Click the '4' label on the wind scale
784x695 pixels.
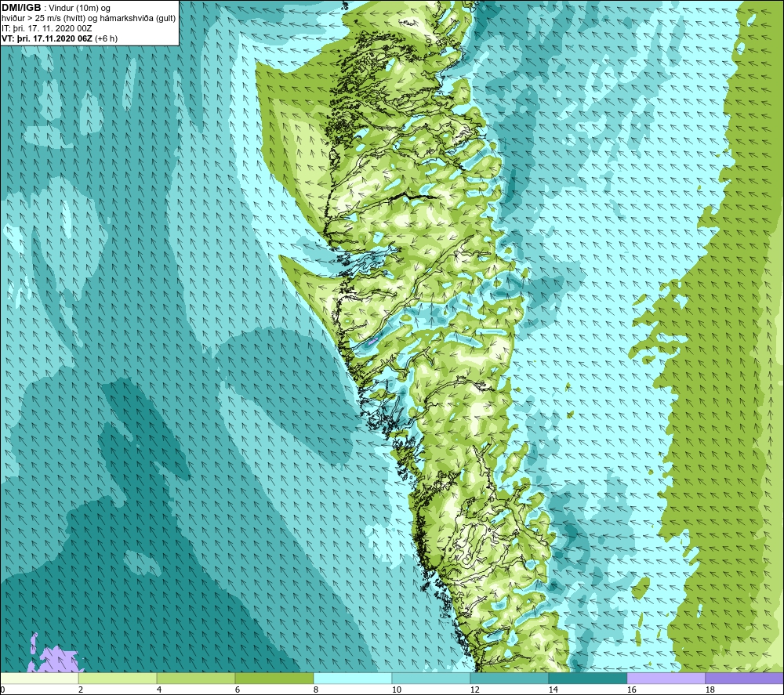pos(159,690)
